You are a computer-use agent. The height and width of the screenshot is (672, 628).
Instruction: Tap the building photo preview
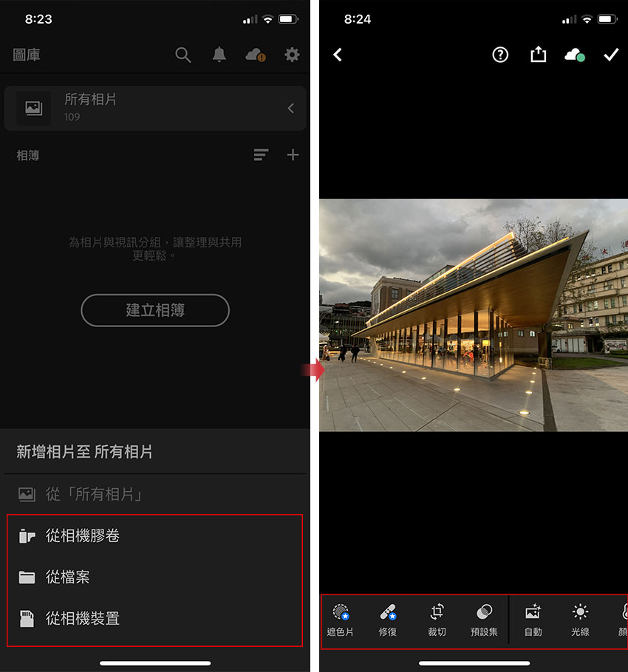click(473, 314)
